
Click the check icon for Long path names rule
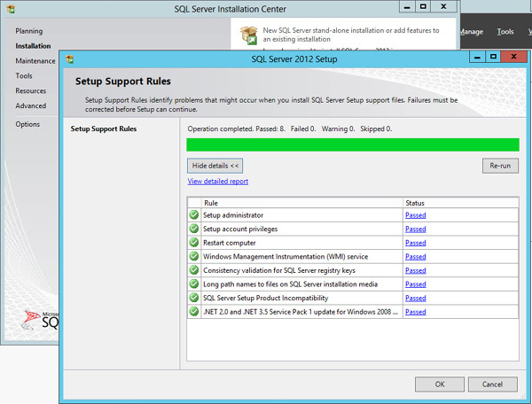(194, 284)
